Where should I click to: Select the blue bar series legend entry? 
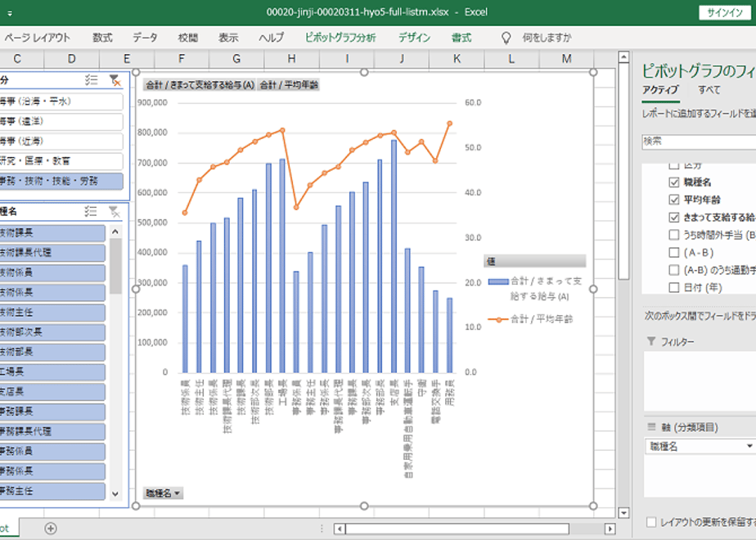pyautogui.click(x=535, y=288)
